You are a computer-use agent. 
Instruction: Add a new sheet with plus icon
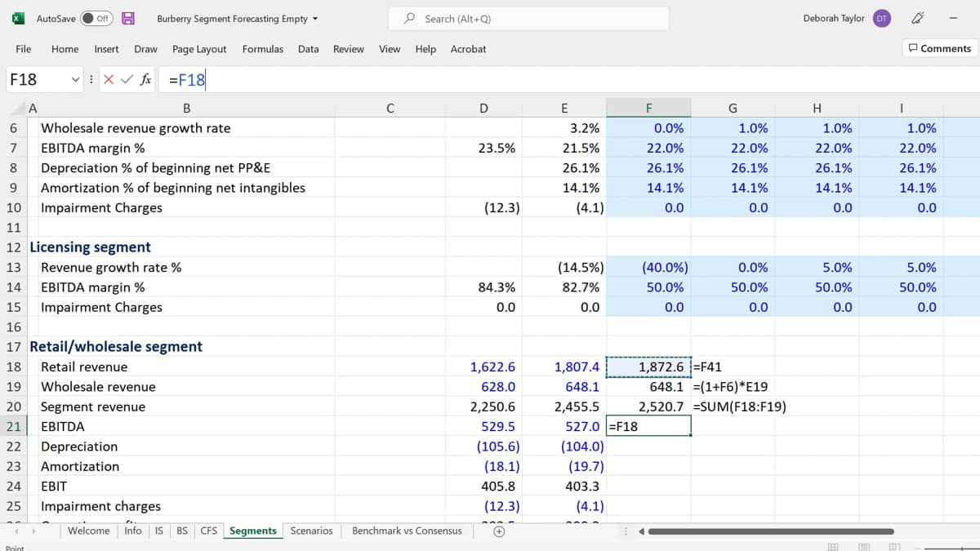(x=498, y=531)
